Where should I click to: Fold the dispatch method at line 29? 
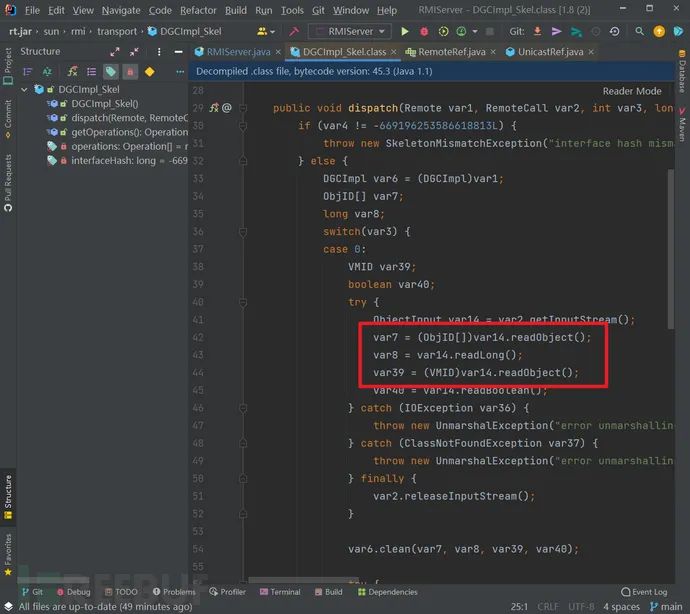click(242, 108)
